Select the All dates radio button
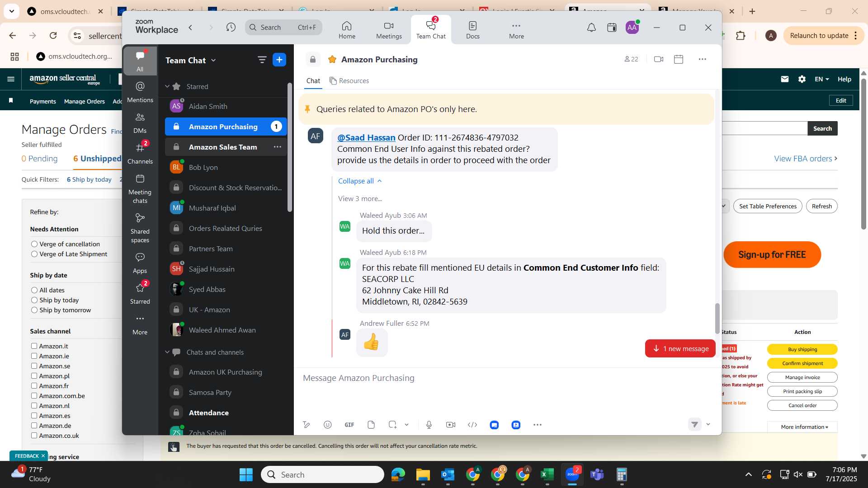The height and width of the screenshot is (488, 868). [x=34, y=290]
